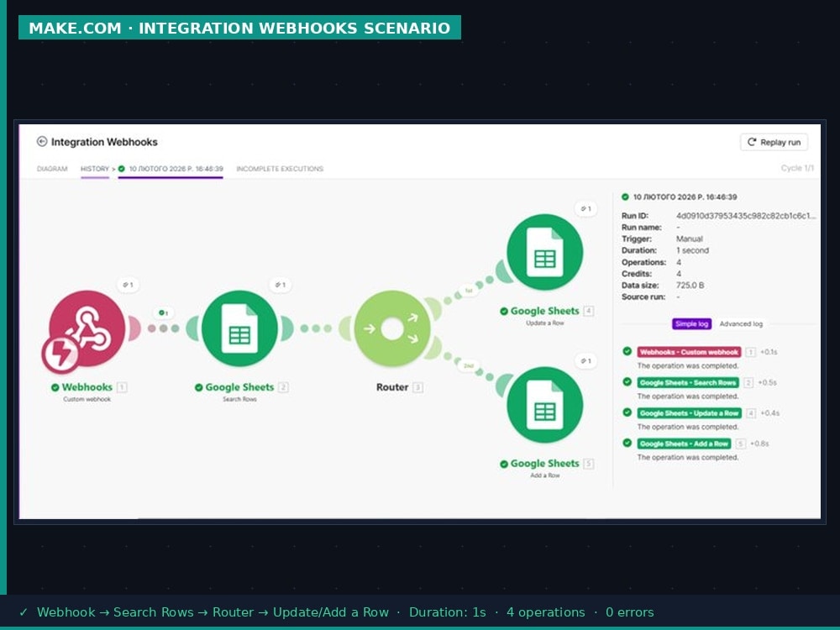Click the back arrow beside Integration Webhooks
This screenshot has height=630, width=840.
point(42,141)
